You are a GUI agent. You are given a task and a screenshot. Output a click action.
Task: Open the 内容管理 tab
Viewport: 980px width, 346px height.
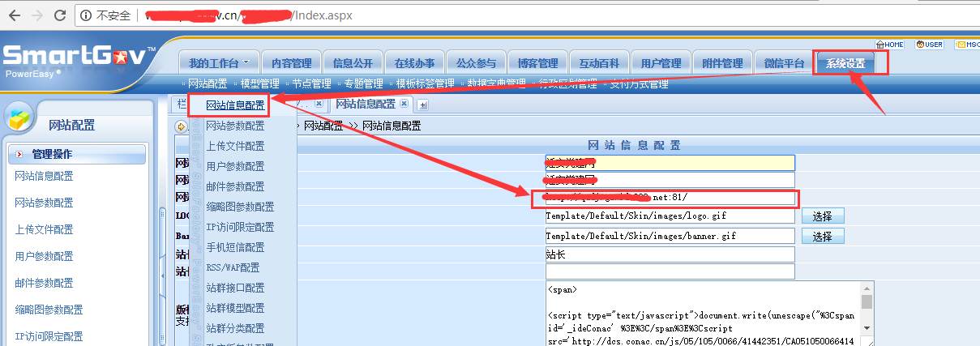(292, 62)
